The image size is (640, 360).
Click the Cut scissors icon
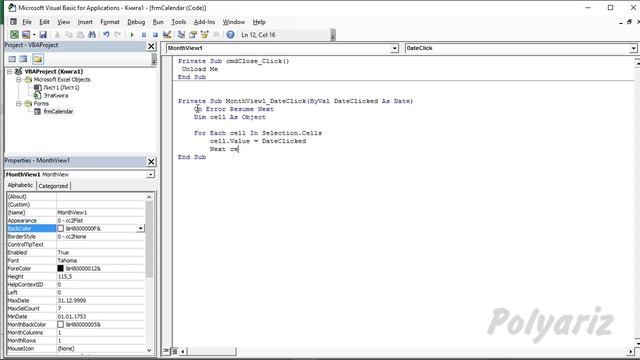(57, 35)
